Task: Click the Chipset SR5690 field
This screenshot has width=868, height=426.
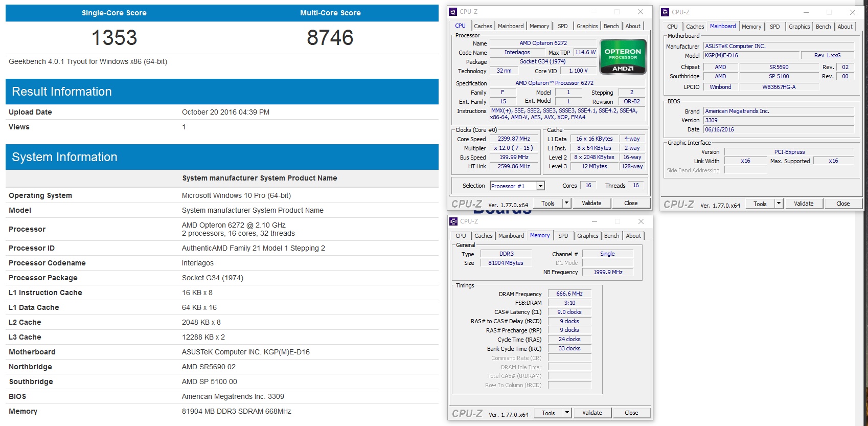Action: pos(779,67)
